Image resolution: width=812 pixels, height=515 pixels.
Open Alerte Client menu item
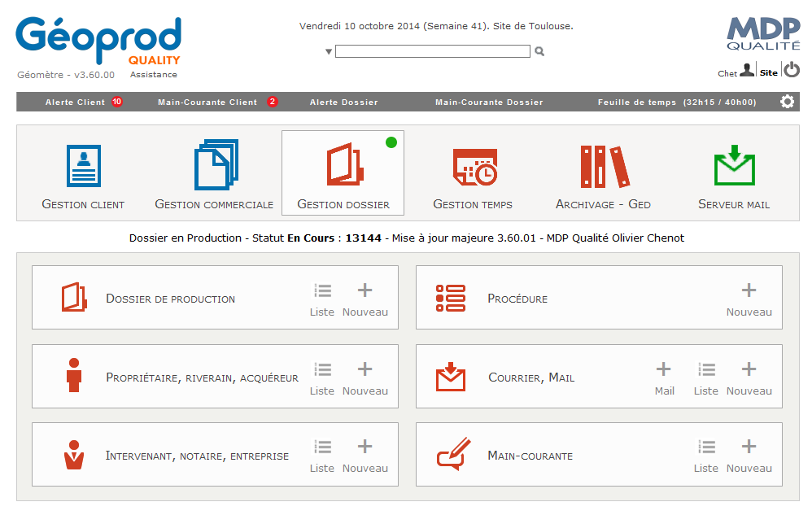(75, 102)
